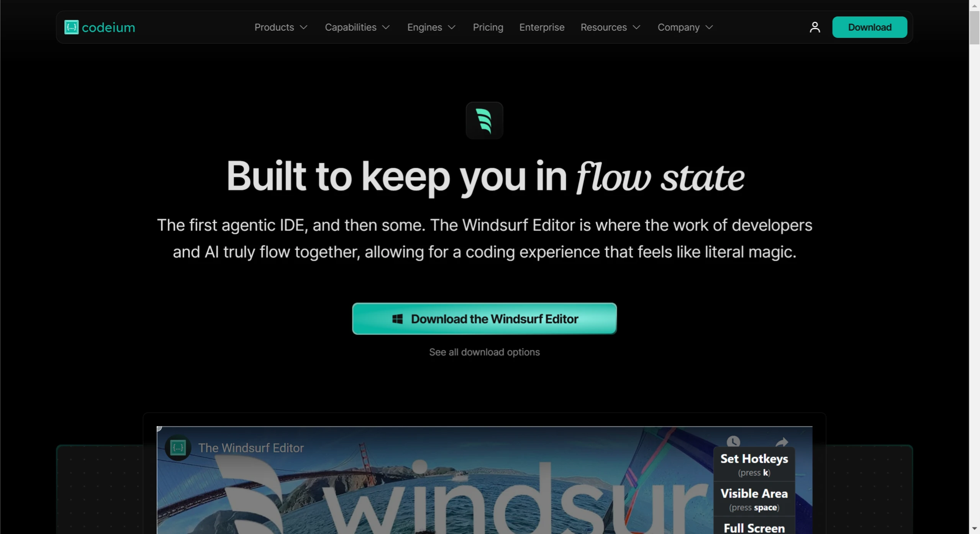Click the Windsurf Editor logo icon

coord(484,120)
